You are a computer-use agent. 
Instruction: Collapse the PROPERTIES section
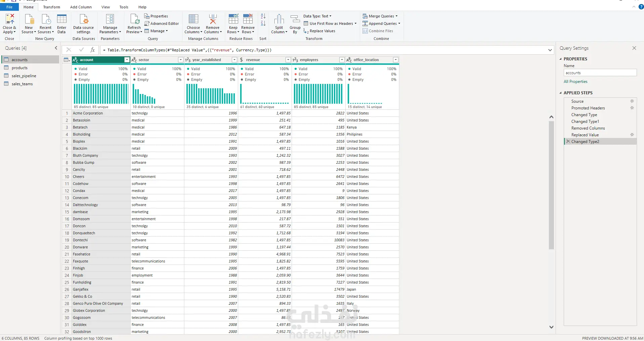pos(560,59)
